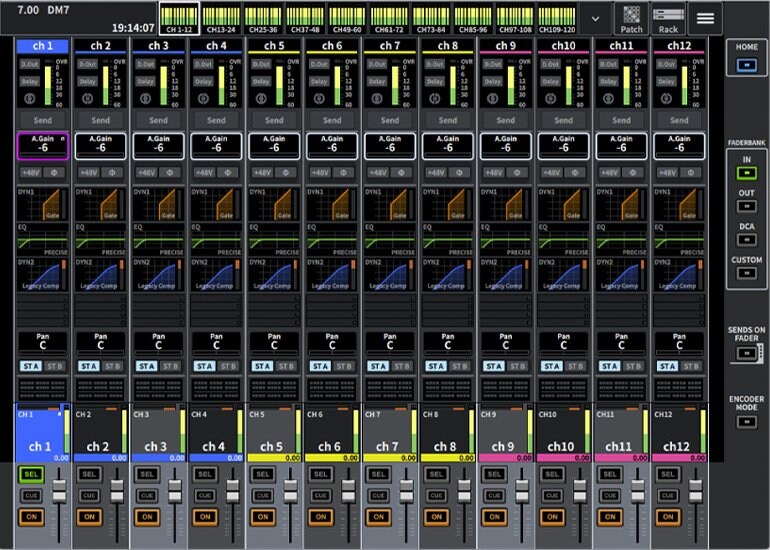Image resolution: width=770 pixels, height=550 pixels.
Task: Enable +48V phantom on ch 2
Action: pos(88,172)
